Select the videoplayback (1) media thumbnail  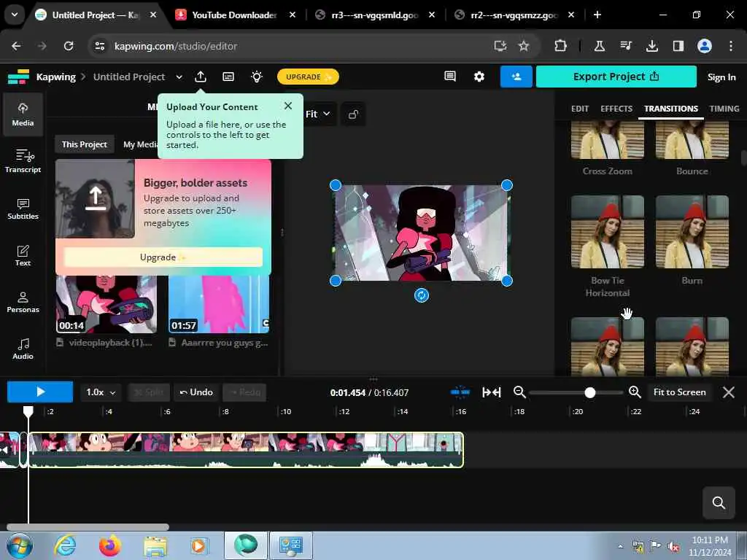click(107, 305)
